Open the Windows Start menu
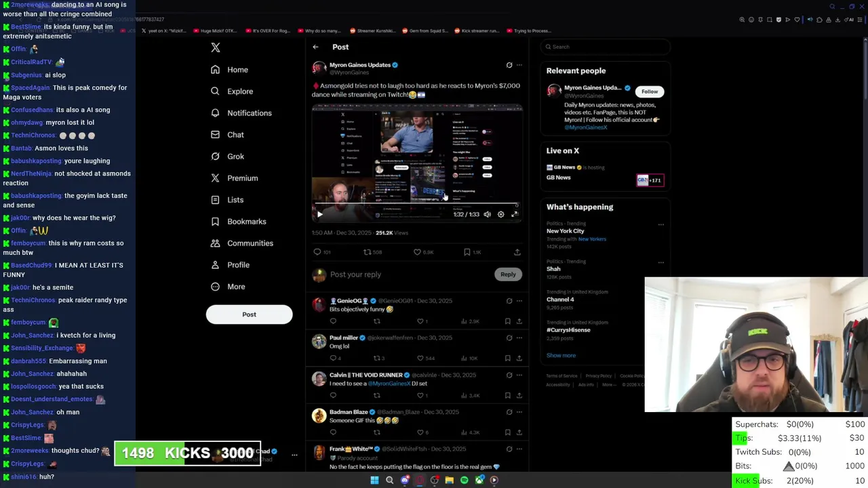This screenshot has height=488, width=868. (x=374, y=480)
